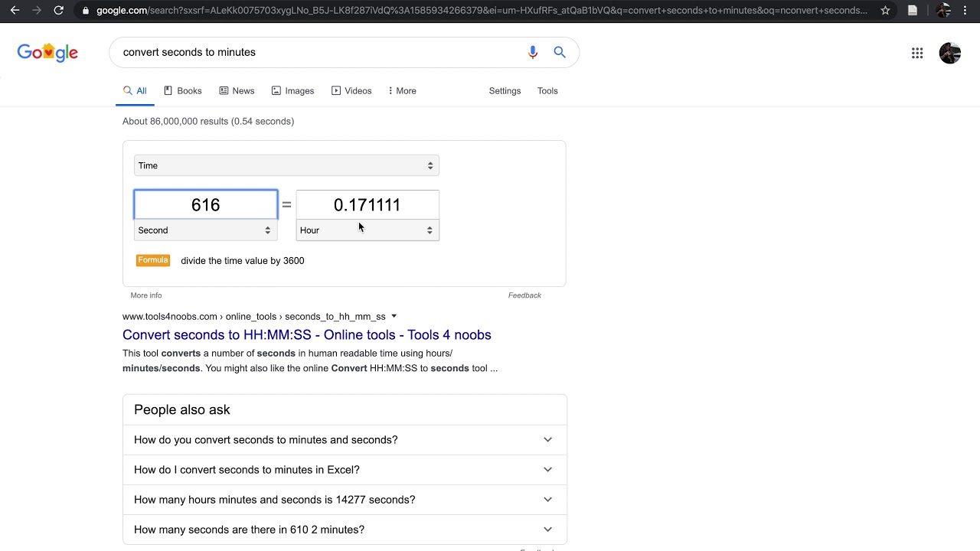
Task: Open search Settings
Action: (505, 90)
